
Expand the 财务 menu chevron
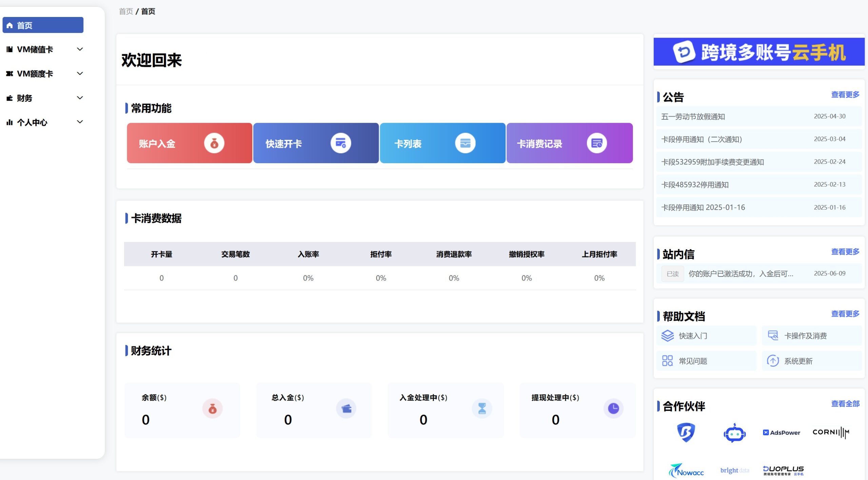80,98
